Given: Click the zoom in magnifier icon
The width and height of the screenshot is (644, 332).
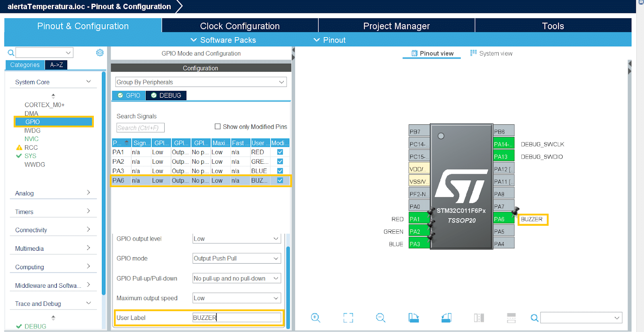Looking at the screenshot, I should [316, 318].
